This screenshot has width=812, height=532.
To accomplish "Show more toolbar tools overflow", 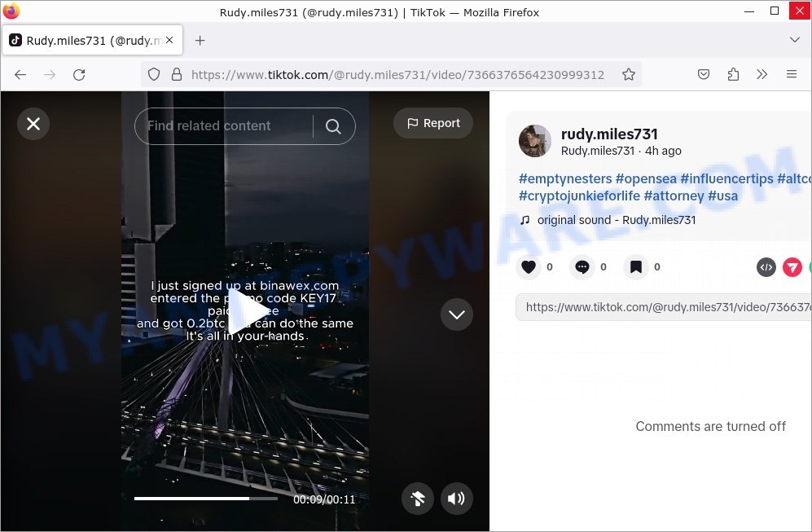I will point(762,75).
